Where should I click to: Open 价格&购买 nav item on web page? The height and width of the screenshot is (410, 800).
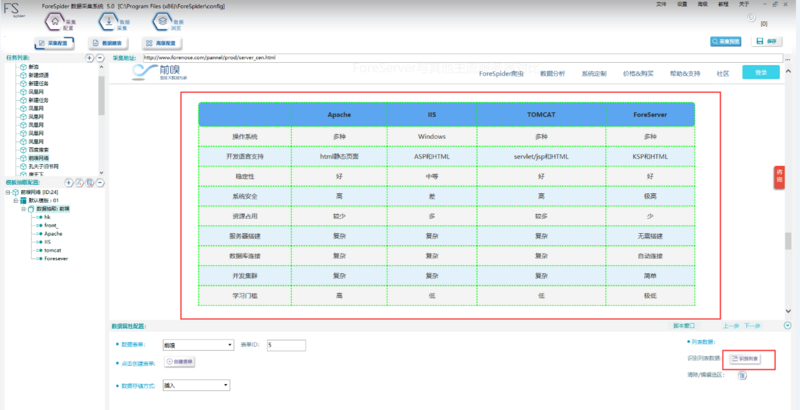[x=638, y=73]
